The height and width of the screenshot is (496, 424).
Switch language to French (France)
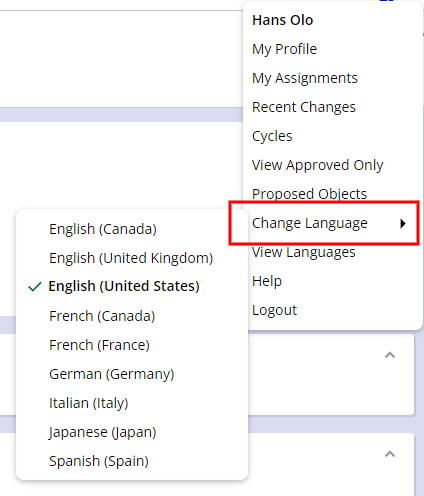pos(99,345)
